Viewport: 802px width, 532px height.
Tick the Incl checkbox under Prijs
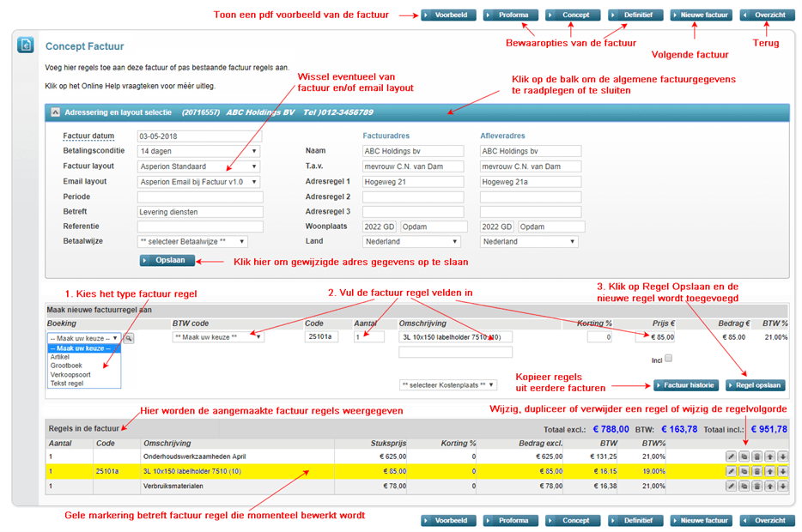(x=669, y=359)
